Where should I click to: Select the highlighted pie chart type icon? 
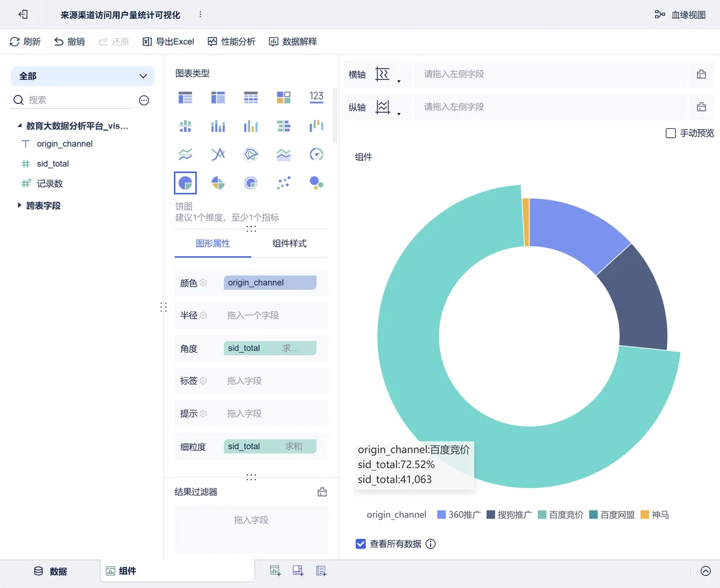click(x=185, y=183)
